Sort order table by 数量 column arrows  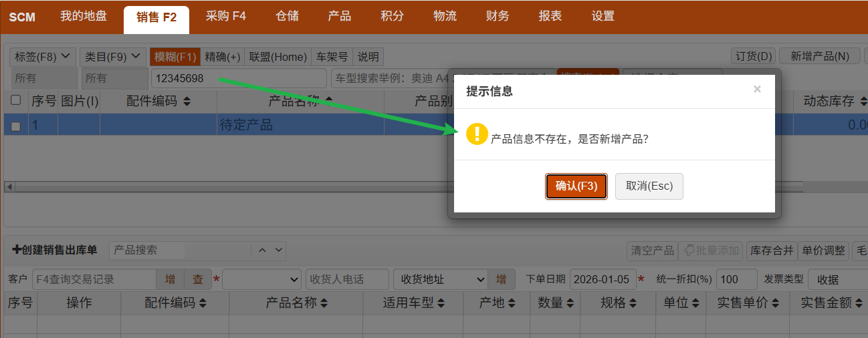click(x=568, y=303)
